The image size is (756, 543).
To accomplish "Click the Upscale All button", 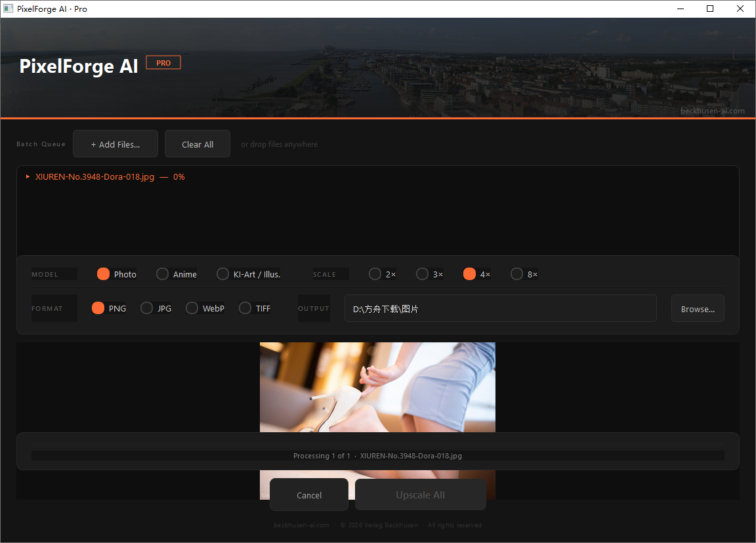I will [x=421, y=495].
